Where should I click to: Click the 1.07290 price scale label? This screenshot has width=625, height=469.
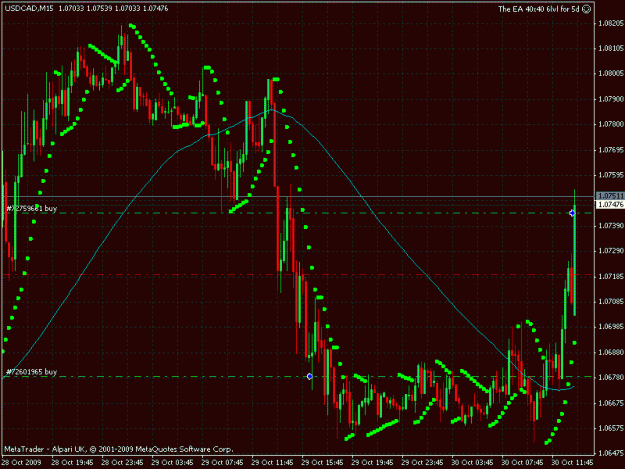pyautogui.click(x=611, y=251)
